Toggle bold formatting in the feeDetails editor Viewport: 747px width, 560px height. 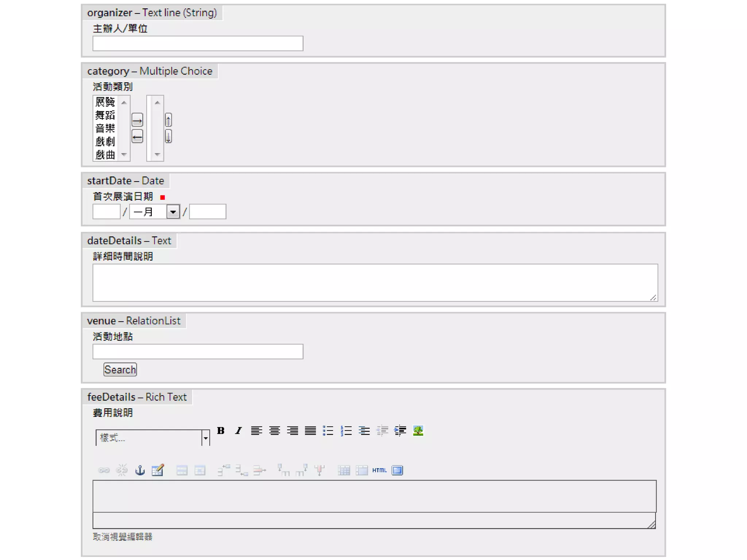point(221,431)
